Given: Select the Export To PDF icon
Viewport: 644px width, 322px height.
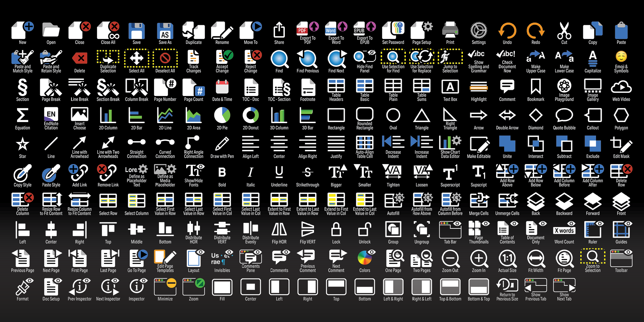Looking at the screenshot, I should 308,29.
